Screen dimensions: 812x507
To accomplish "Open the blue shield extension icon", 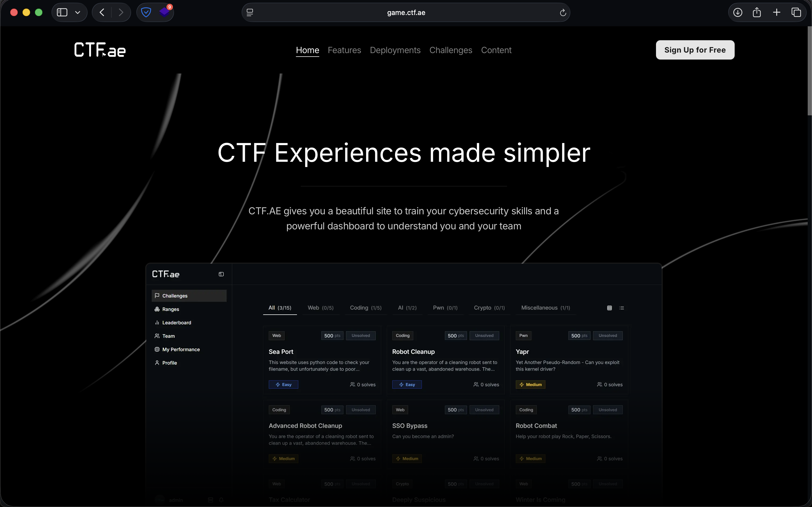I will pyautogui.click(x=146, y=12).
